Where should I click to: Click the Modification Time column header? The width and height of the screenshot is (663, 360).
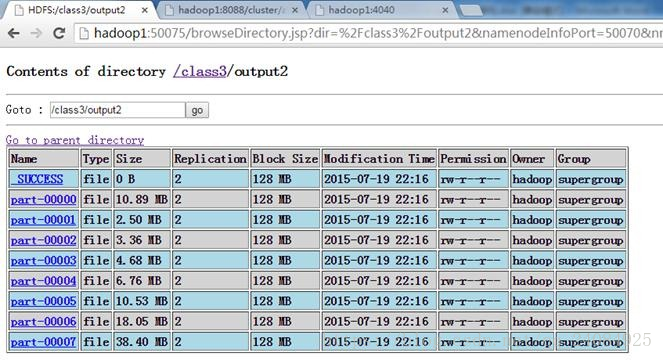pos(379,159)
